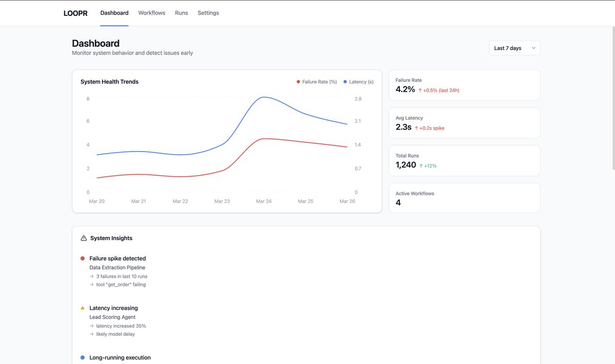Click the blue Latency legend dot
The height and width of the screenshot is (364, 615).
345,82
